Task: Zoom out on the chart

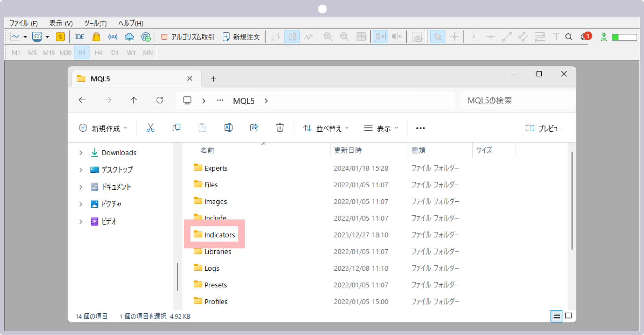Action: coord(344,37)
